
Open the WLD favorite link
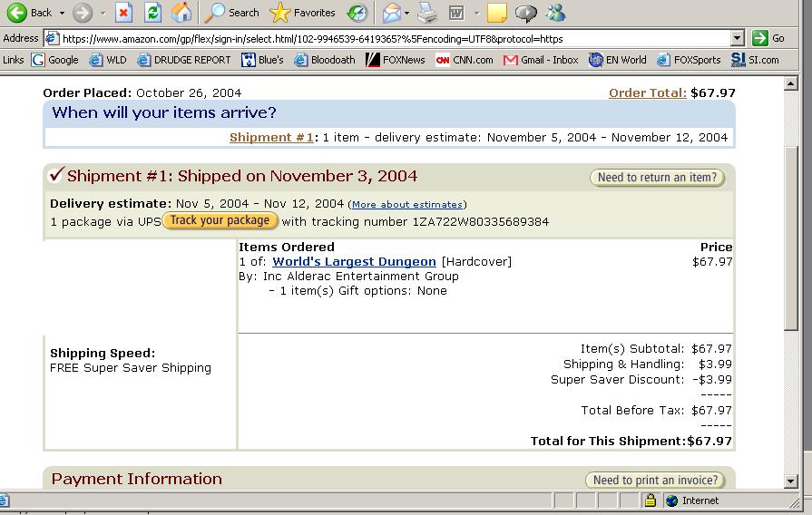pyautogui.click(x=108, y=60)
